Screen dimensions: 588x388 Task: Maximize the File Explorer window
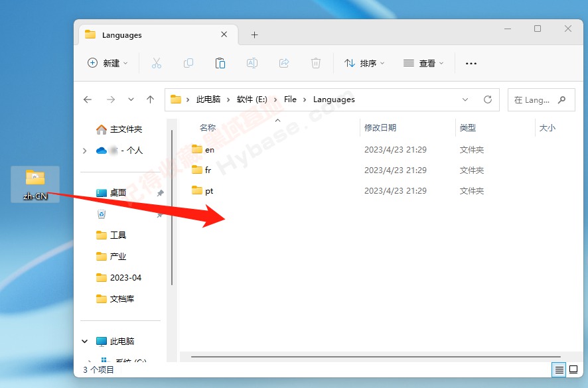click(538, 29)
